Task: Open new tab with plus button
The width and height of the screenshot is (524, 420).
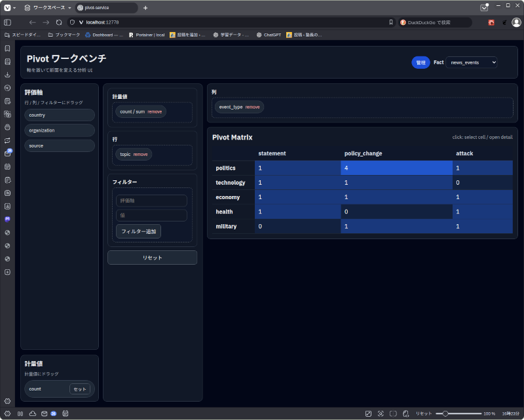Action: click(x=145, y=7)
